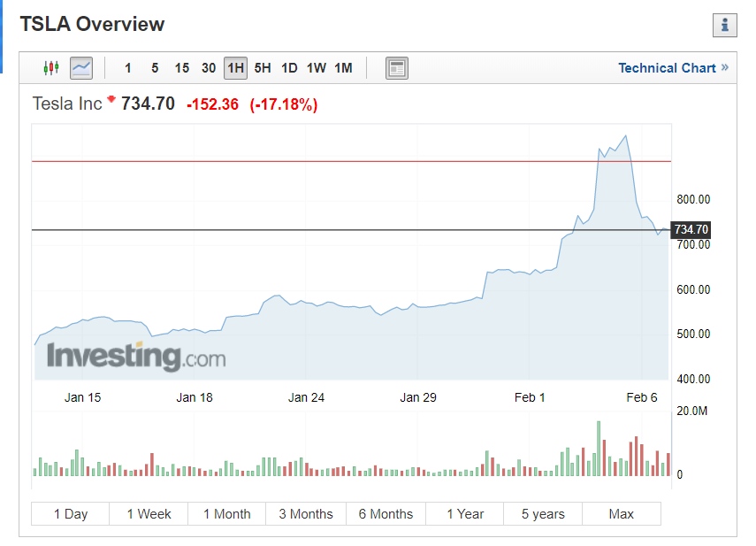The width and height of the screenshot is (756, 546).
Task: Click the 734.70 current price tag on axis
Action: click(x=691, y=229)
